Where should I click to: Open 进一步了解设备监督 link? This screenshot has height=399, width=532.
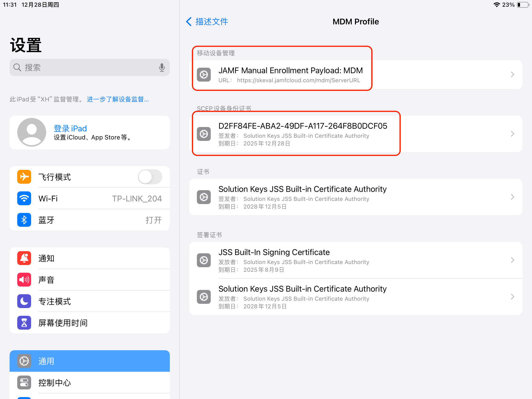(x=118, y=99)
